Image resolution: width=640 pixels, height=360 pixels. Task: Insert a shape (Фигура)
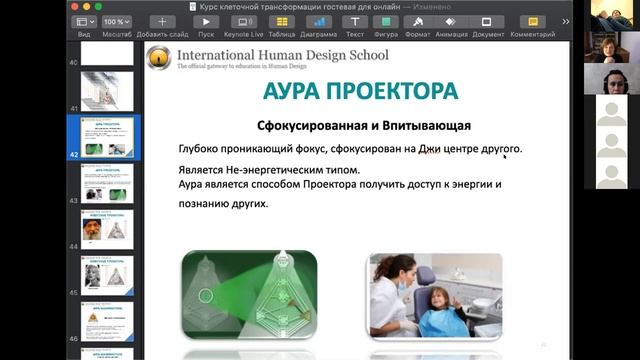click(386, 22)
